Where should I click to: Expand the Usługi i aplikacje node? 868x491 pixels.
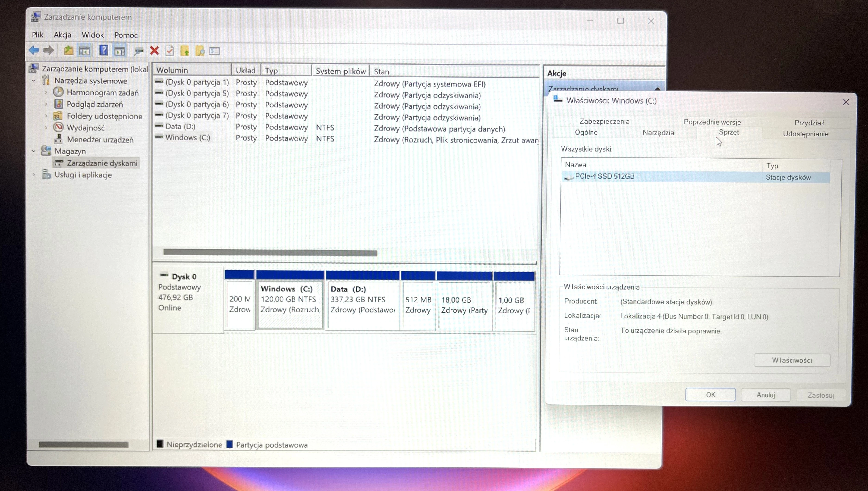34,175
